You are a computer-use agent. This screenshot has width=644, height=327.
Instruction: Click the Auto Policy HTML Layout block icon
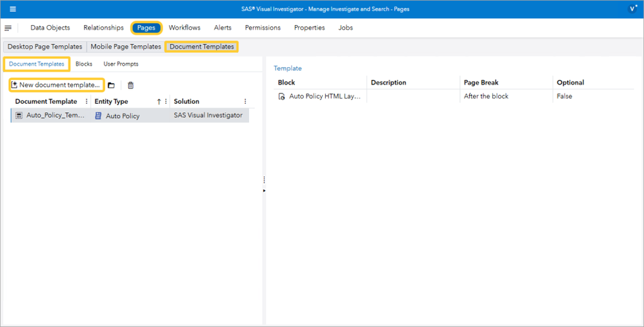click(282, 96)
